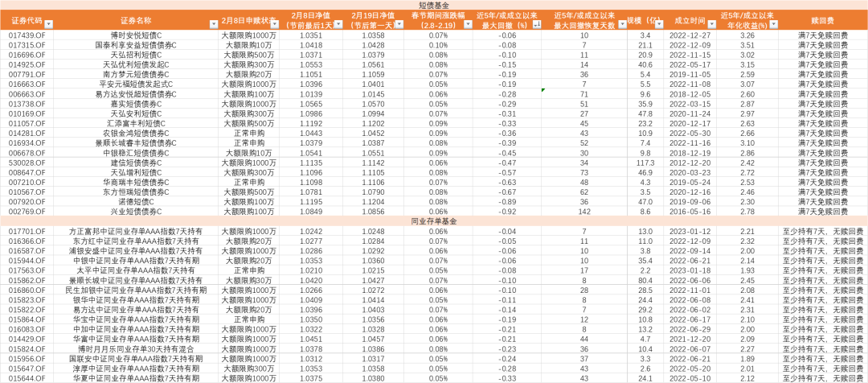The width and height of the screenshot is (868, 383).
Task: Select fund name 太平中证同业存单AAA指数7天持有
Action: 136,270
